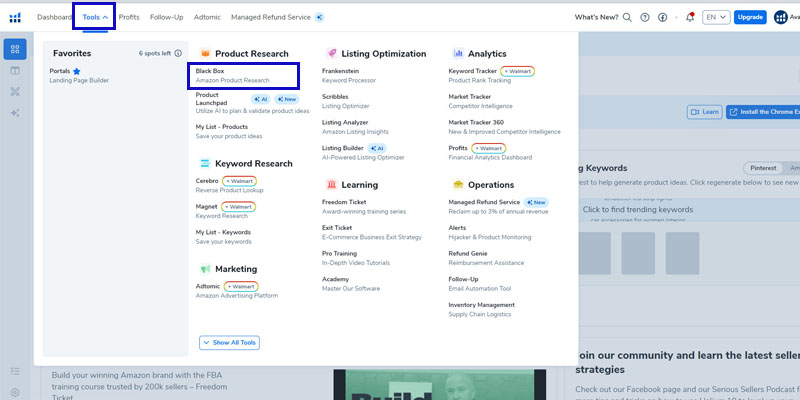Image resolution: width=800 pixels, height=400 pixels.
Task: Select the crossed tools sidebar icon
Action: [15, 92]
